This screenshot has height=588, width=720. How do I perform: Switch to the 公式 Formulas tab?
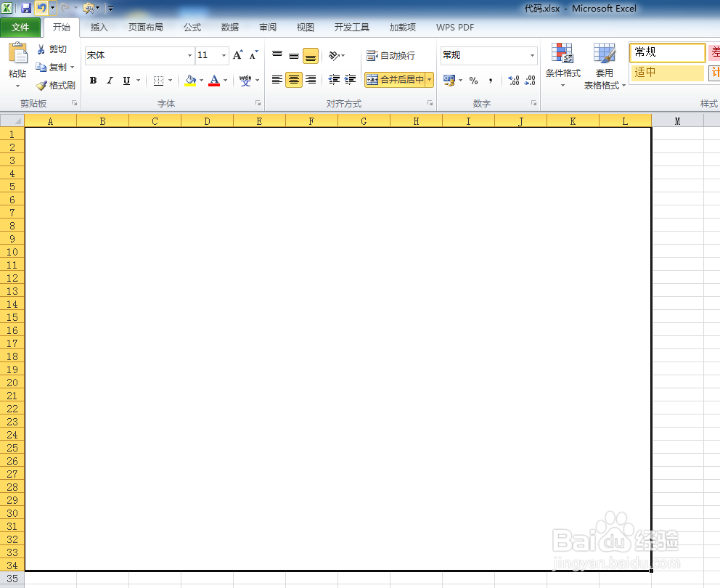192,28
